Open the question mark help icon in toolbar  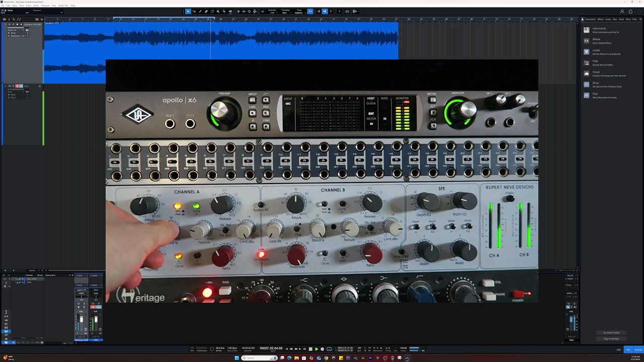340,11
